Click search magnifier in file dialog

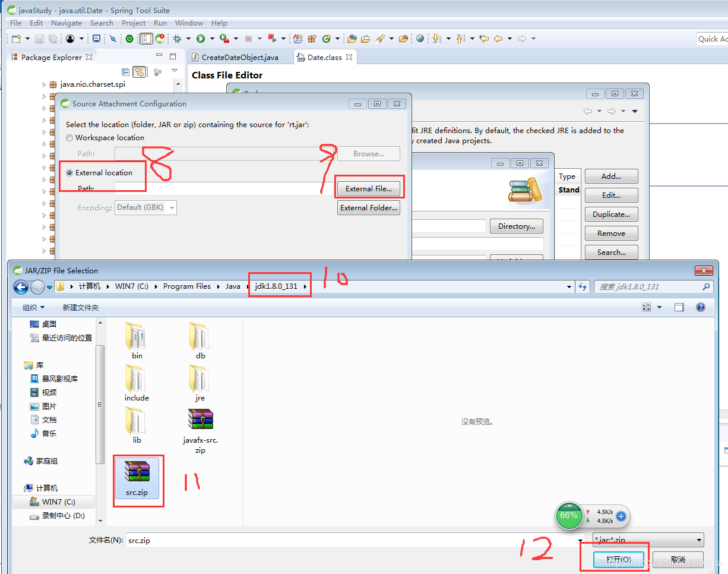point(706,286)
